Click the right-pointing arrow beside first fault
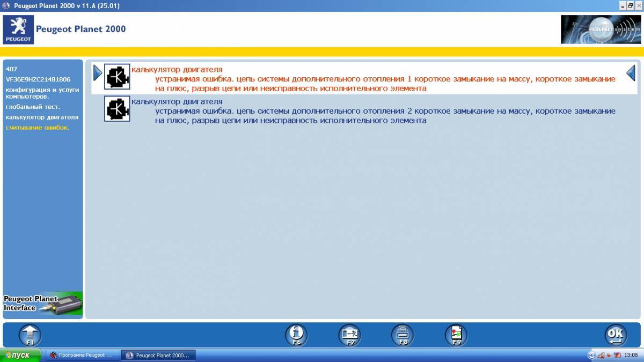Viewport: 644px width, 362px height. coord(97,73)
